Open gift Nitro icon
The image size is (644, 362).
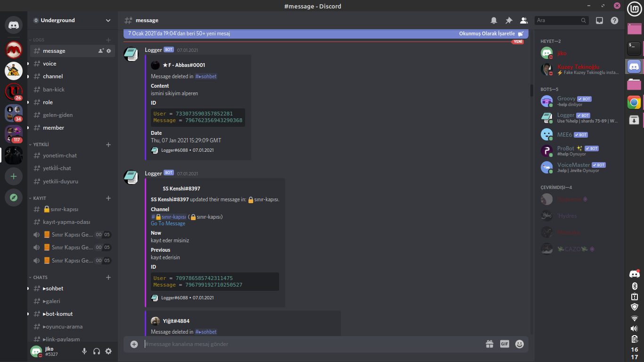489,344
